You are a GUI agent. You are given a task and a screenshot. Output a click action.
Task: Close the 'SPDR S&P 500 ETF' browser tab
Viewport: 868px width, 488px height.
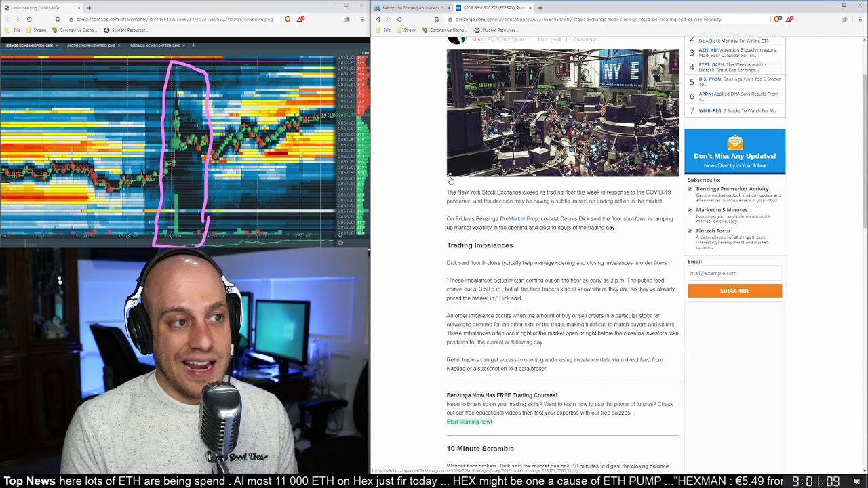point(530,8)
